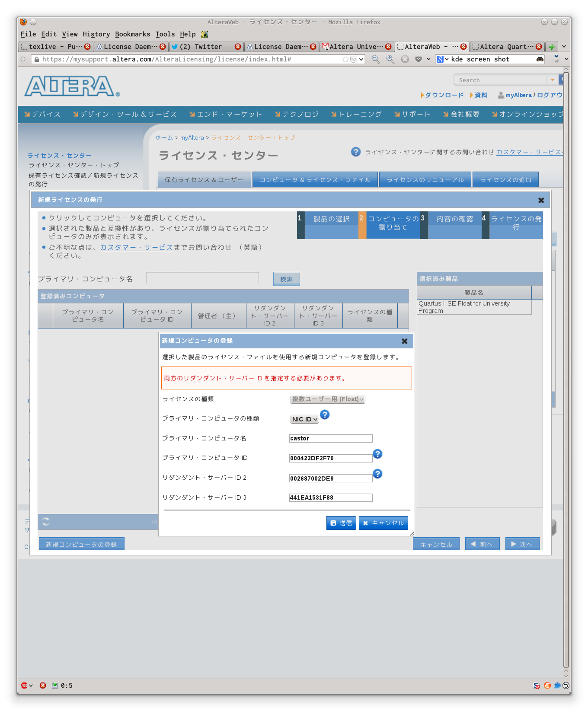Screen dimensions: 588x711
Task: Click the zoom in magnifier in Firefox toolbar
Action: [x=390, y=59]
